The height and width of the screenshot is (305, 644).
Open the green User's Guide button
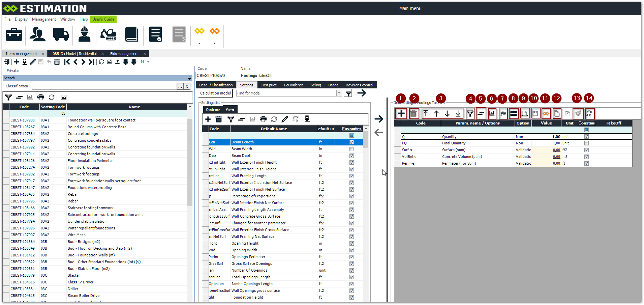103,19
